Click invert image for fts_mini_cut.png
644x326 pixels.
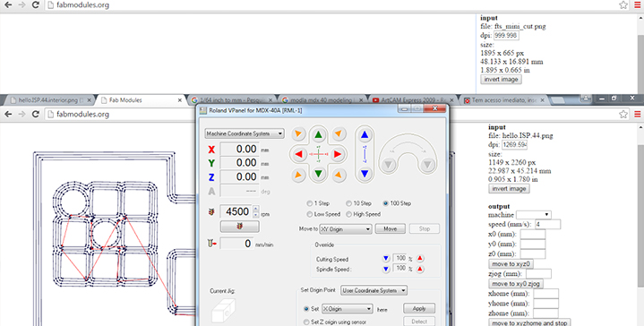point(501,79)
